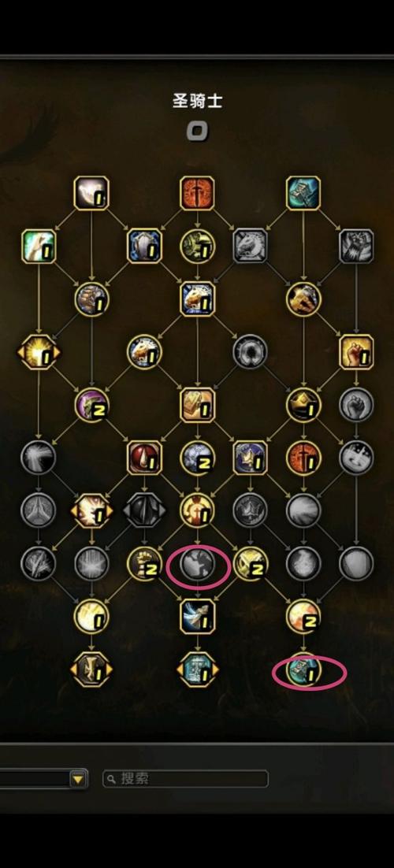Click the winged square talent node
The image size is (394, 868).
[197, 617]
